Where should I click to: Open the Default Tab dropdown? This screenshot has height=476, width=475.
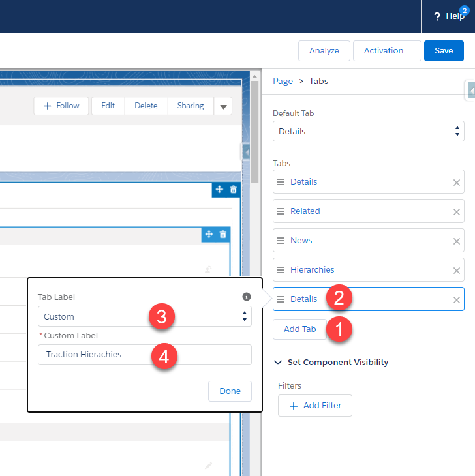pyautogui.click(x=369, y=131)
